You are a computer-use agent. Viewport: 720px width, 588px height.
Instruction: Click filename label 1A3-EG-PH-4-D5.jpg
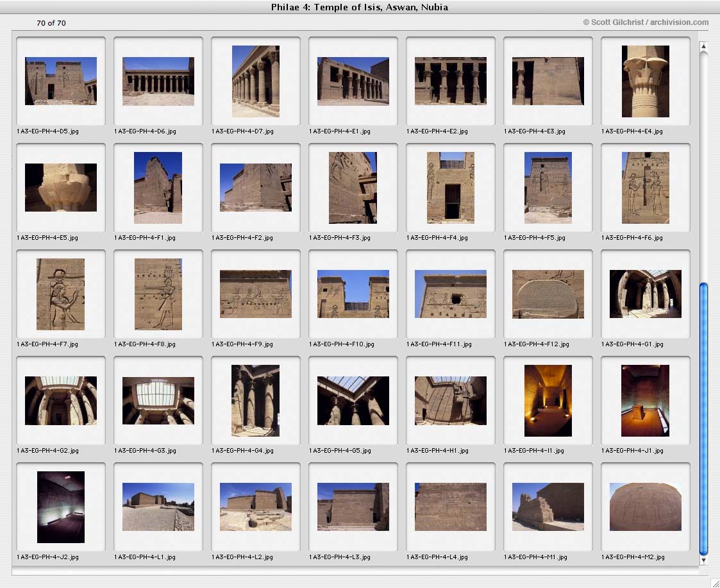[47, 131]
